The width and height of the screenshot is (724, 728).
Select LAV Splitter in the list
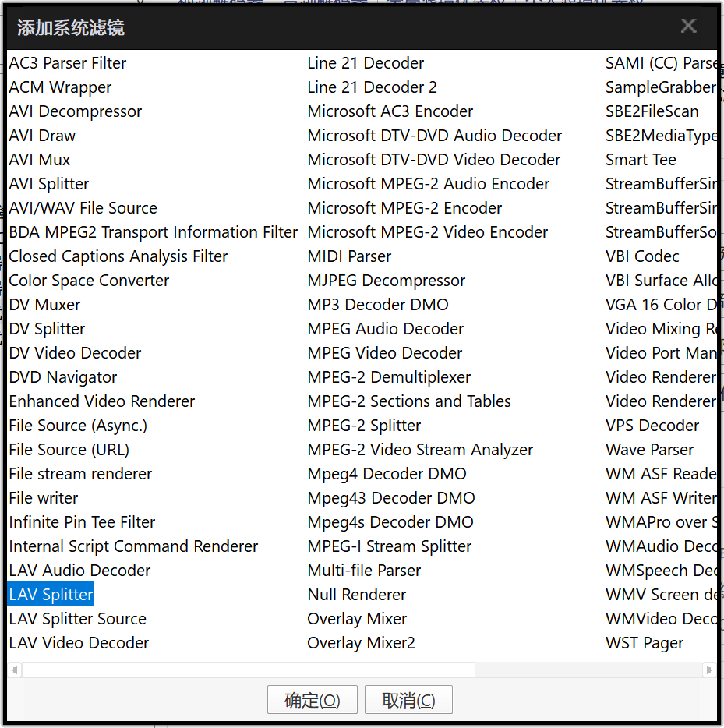pos(51,595)
